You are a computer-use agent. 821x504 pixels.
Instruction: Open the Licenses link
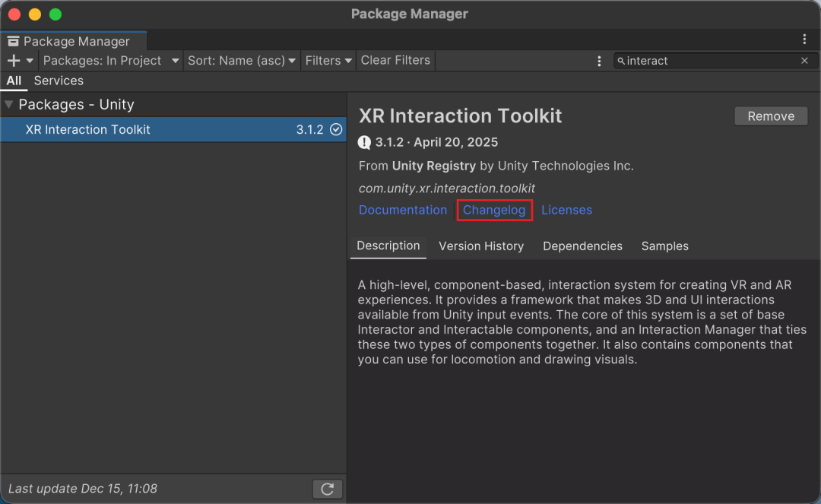pos(566,210)
